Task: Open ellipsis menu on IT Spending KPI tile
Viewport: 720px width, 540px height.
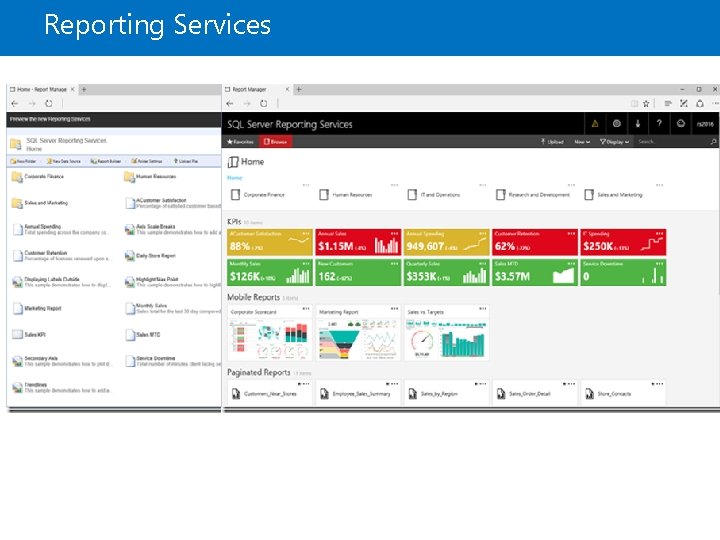Action: pyautogui.click(x=660, y=234)
